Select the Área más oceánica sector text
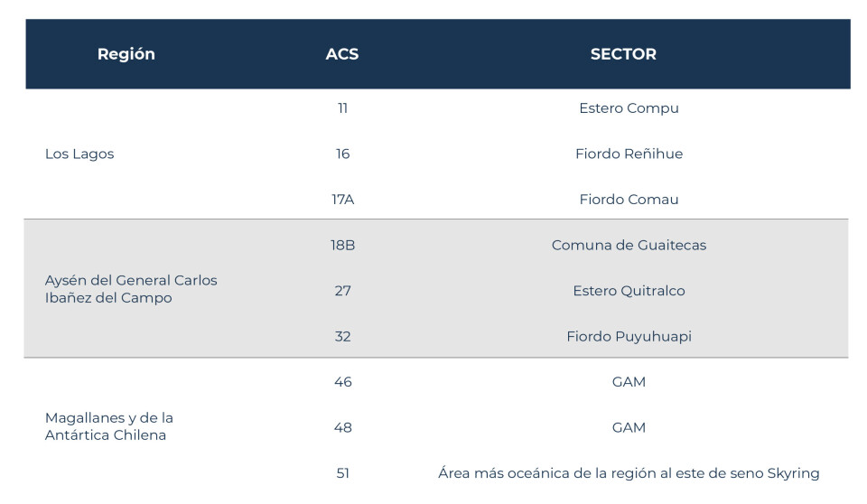The image size is (867, 504). (x=629, y=473)
